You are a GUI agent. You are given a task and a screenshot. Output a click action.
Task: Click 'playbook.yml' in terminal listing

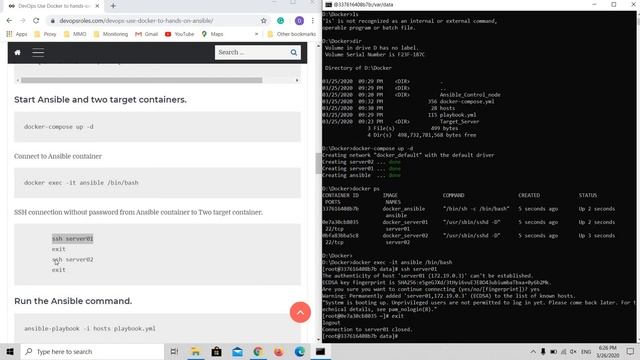[458, 115]
